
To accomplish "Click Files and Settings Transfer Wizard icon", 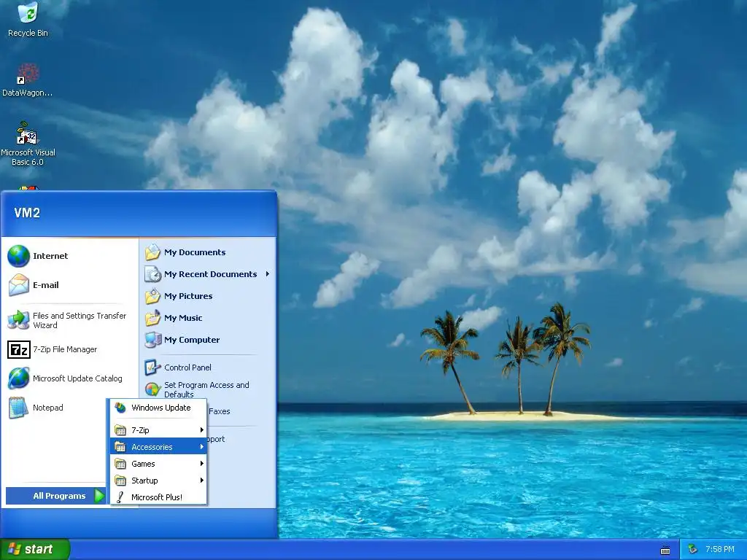I will [x=18, y=320].
